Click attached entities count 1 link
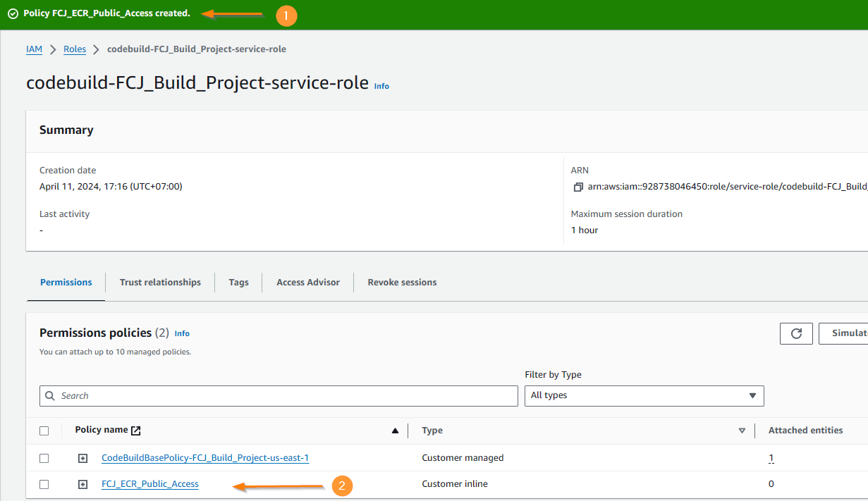 pyautogui.click(x=771, y=458)
